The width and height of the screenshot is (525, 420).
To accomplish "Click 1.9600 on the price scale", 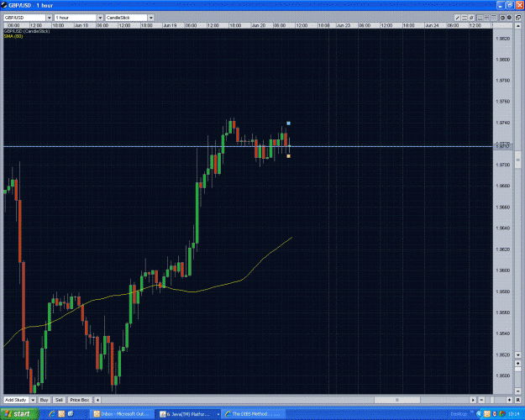I will (502, 270).
